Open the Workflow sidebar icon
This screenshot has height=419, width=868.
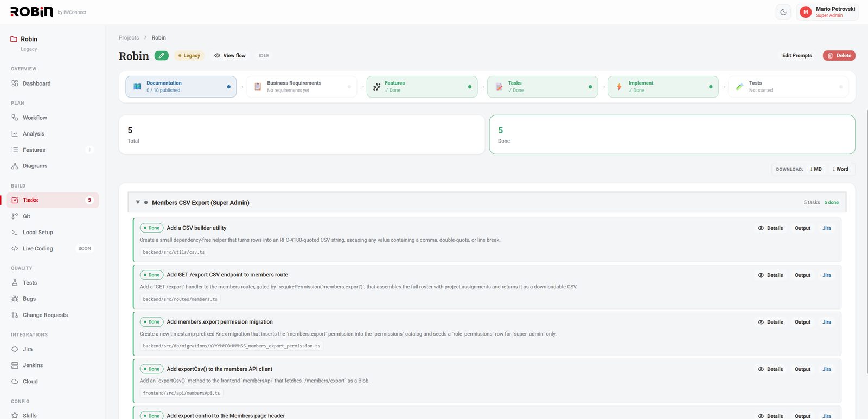pos(15,118)
